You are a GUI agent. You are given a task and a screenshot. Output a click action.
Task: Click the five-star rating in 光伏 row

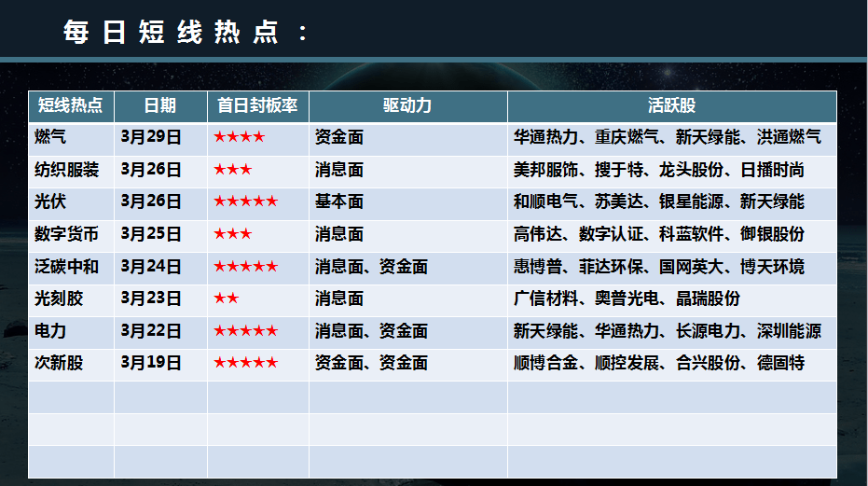coord(246,201)
